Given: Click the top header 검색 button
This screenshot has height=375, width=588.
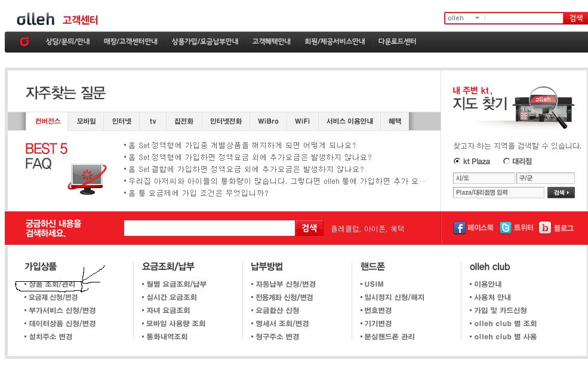Looking at the screenshot, I should [575, 18].
